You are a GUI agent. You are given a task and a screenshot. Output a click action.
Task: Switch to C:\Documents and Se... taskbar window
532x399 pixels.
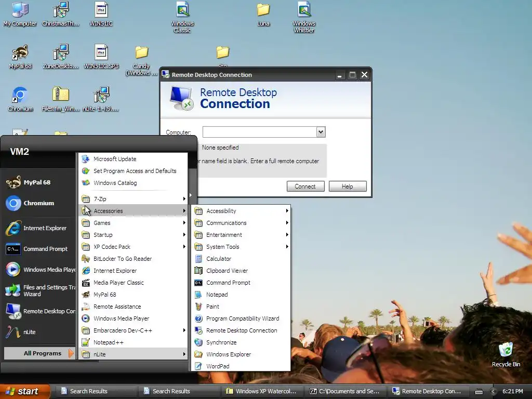345,391
